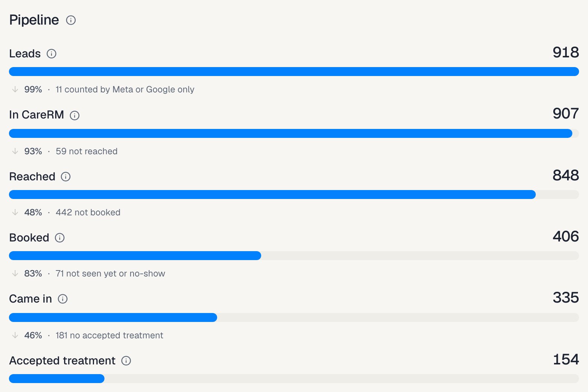Viewport: 588px width, 392px height.
Task: Click the 442 not booked text
Action: 88,212
